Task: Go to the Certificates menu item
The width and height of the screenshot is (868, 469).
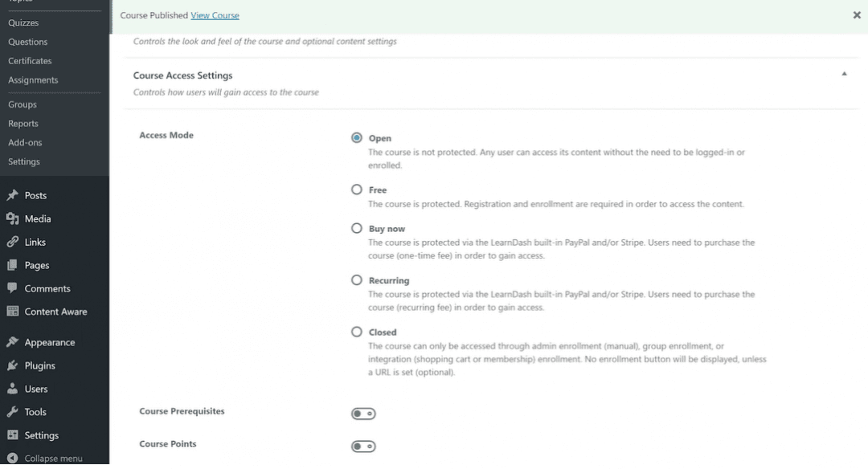Action: click(x=30, y=61)
